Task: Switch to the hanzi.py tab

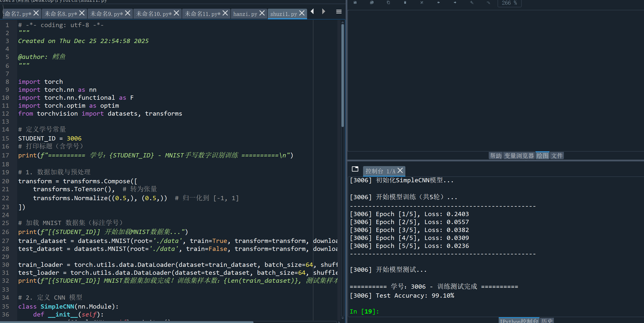Action: (x=245, y=14)
